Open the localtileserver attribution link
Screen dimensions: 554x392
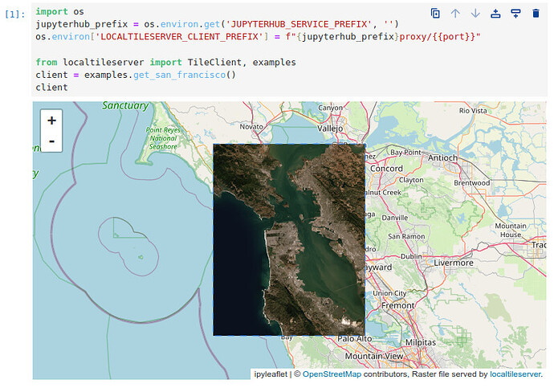[515, 374]
